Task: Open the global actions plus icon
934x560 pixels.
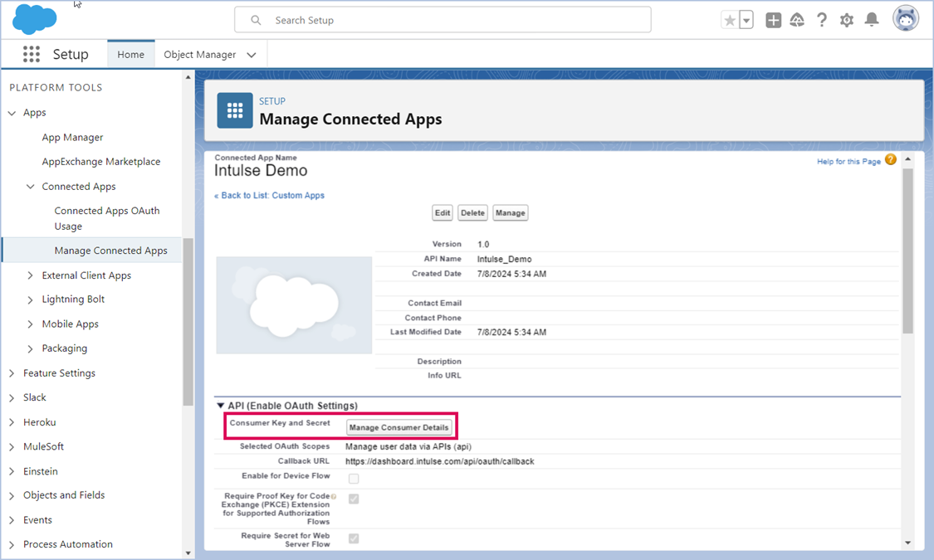Action: pyautogui.click(x=773, y=20)
